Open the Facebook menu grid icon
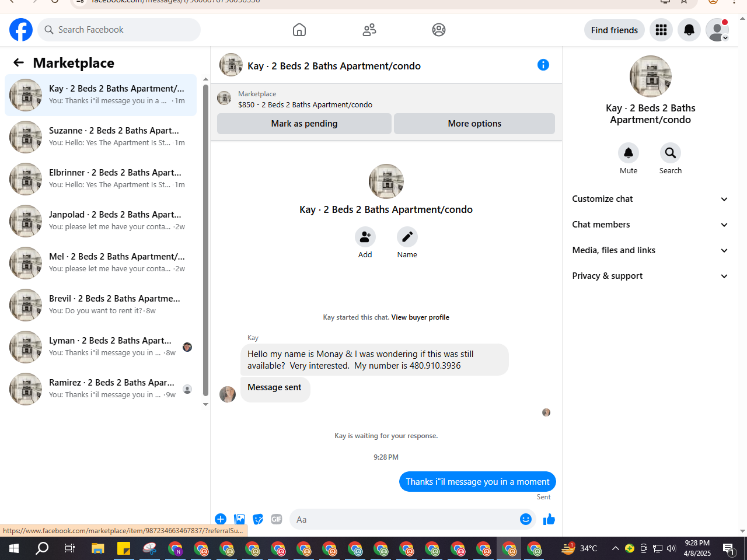This screenshot has width=747, height=560. click(x=661, y=30)
